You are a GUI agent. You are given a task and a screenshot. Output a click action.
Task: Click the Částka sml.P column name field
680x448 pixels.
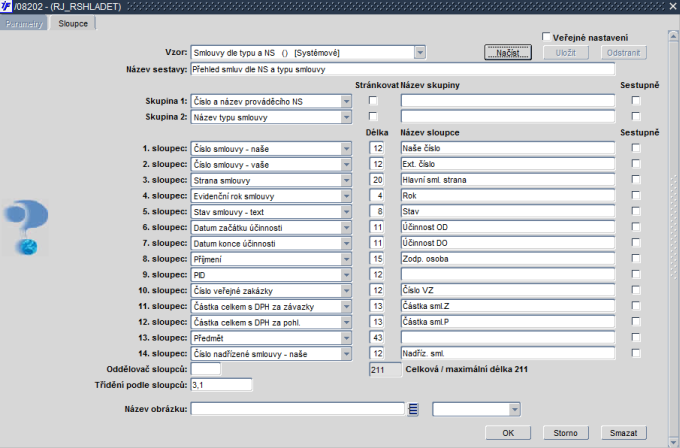coord(508,322)
